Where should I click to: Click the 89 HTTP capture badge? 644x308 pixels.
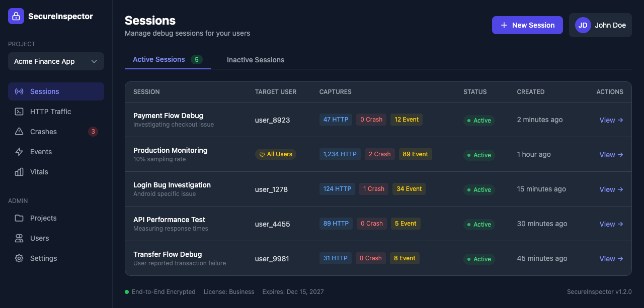(336, 224)
